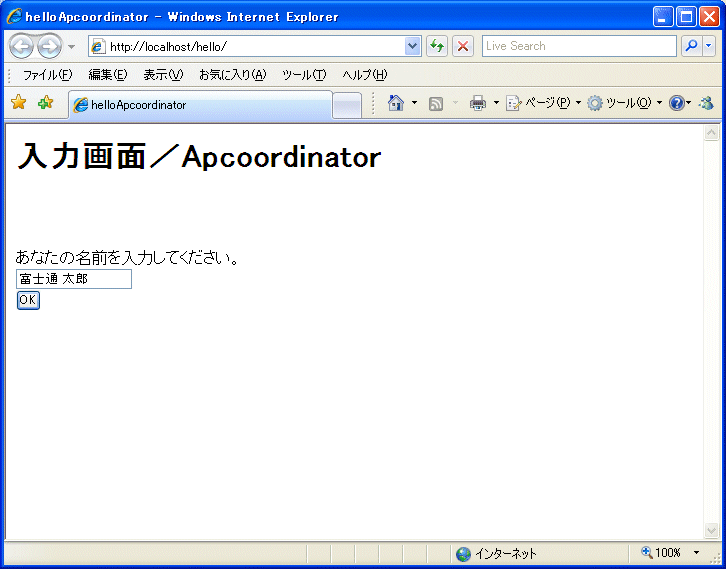Click the Back navigation arrow button
Screen dimensions: 726x569
tap(22, 46)
